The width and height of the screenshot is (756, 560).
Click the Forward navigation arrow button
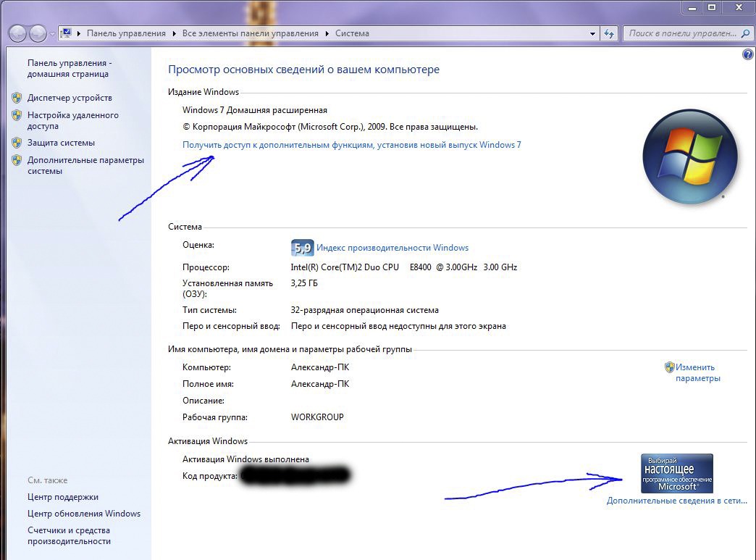point(38,33)
